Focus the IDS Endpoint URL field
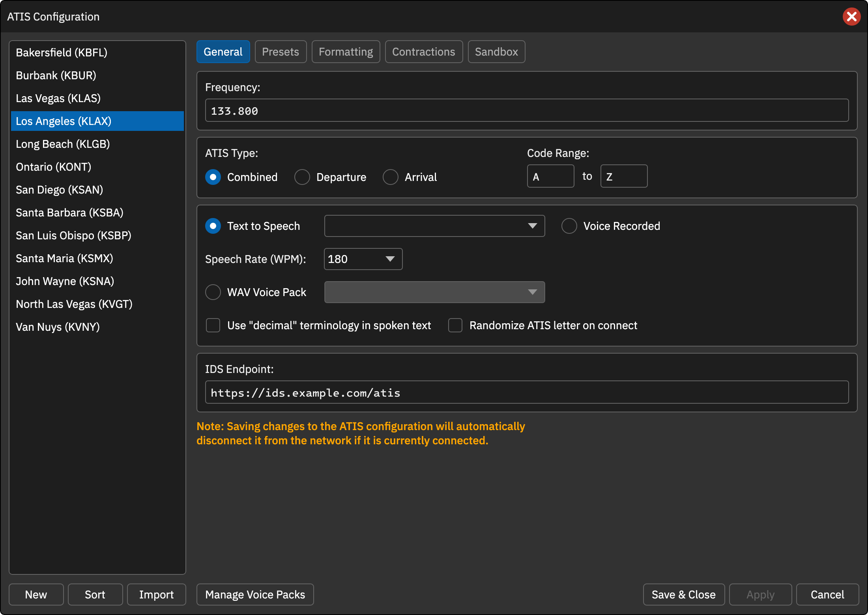868x615 pixels. click(527, 392)
